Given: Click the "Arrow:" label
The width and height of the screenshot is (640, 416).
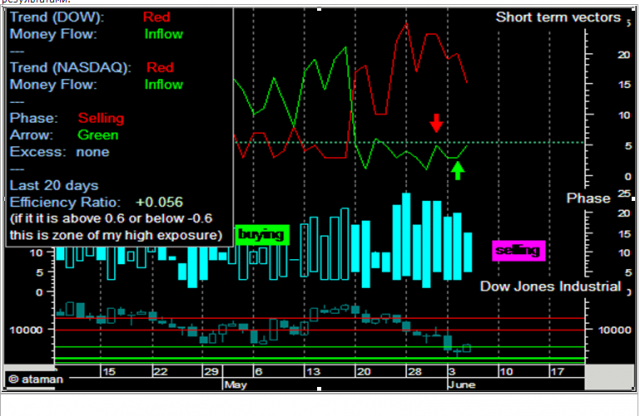Looking at the screenshot, I should [x=31, y=135].
